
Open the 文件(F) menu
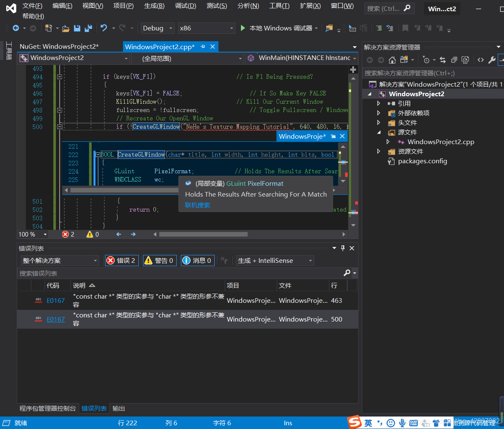pos(32,6)
